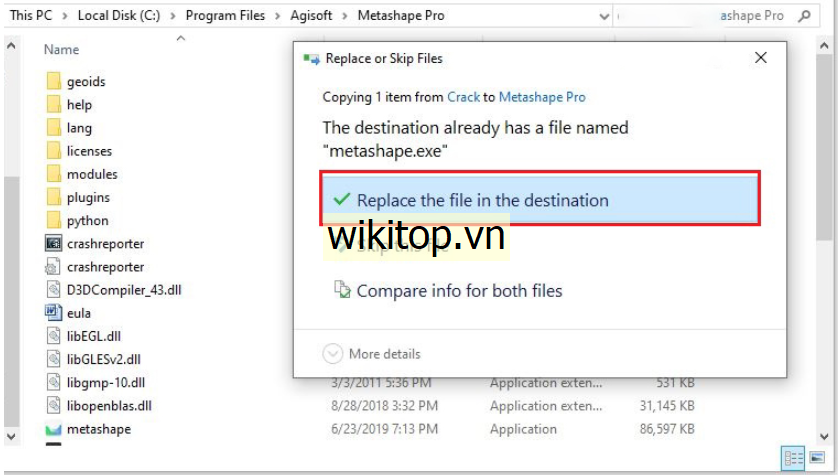Open the Crack source folder link

point(463,97)
